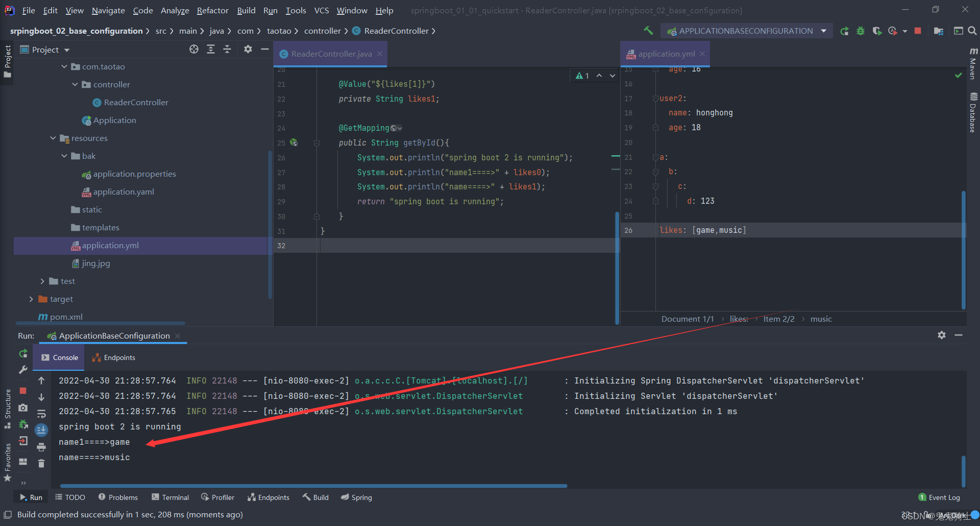Close the application.yml tab

[702, 54]
